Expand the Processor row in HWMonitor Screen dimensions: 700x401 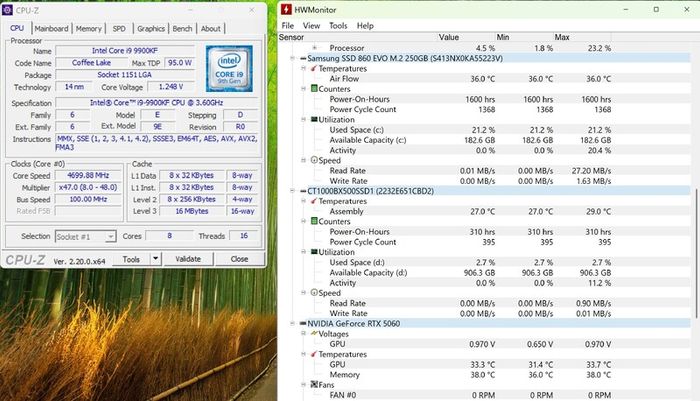coord(314,47)
